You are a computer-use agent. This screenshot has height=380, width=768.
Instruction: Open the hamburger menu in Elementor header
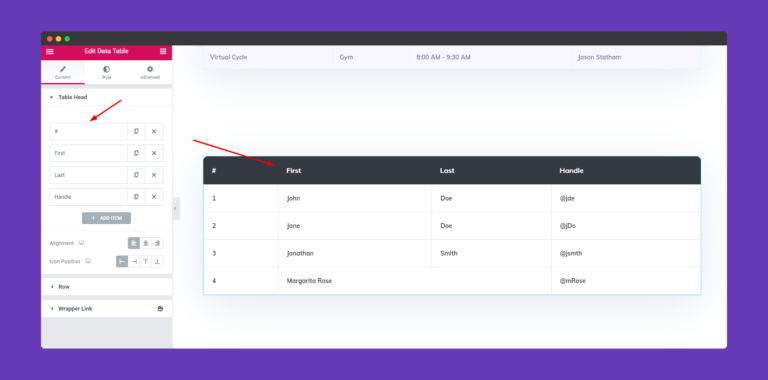50,51
